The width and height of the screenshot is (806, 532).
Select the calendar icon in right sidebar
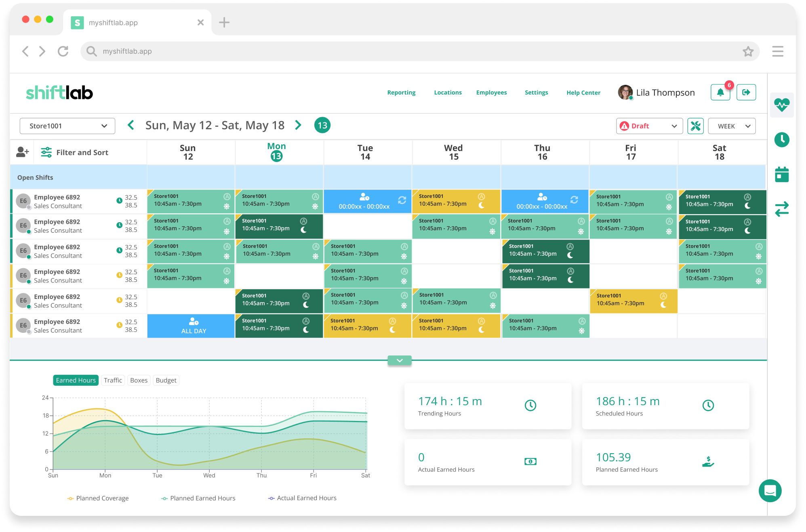782,175
